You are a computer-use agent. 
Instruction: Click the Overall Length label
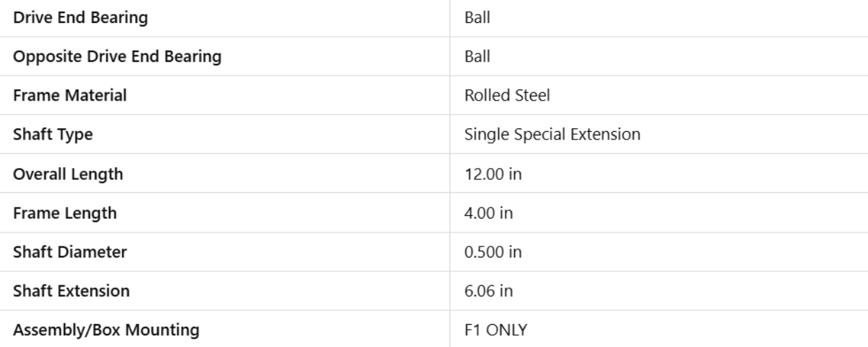[x=68, y=174]
